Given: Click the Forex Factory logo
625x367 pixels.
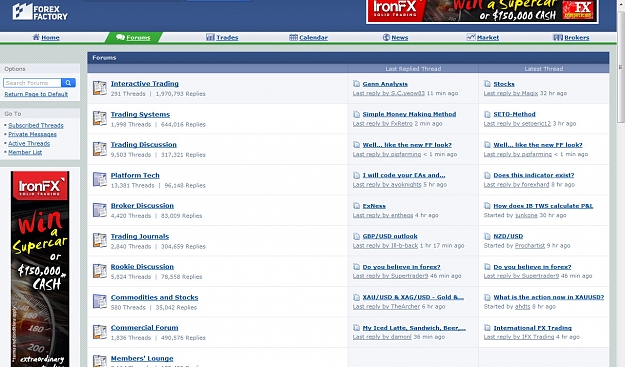Looking at the screenshot, I should (x=40, y=12).
